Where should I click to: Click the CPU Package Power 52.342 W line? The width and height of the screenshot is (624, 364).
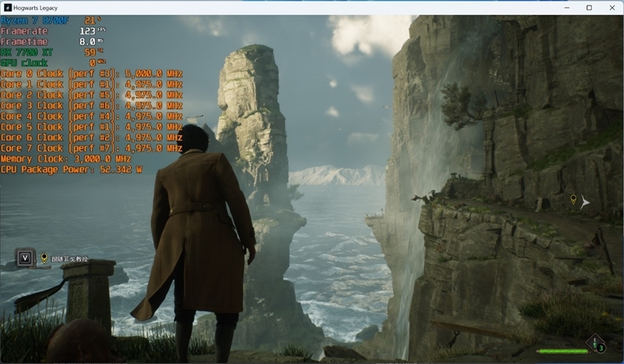pos(72,169)
